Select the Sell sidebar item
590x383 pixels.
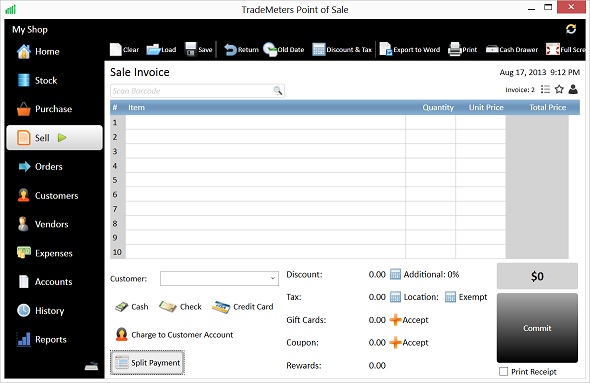[54, 138]
